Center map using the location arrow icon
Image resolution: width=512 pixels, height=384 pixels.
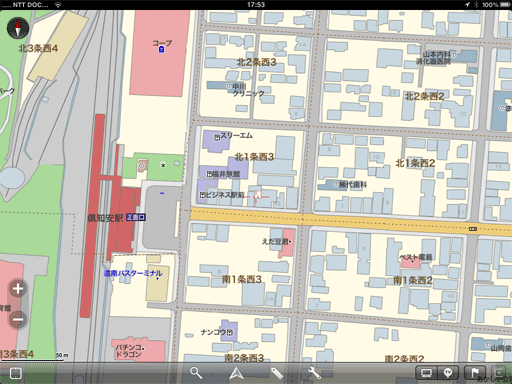(x=236, y=373)
